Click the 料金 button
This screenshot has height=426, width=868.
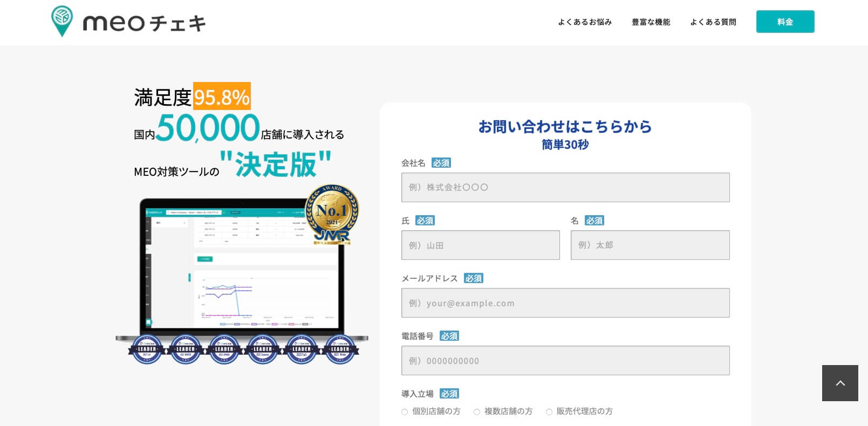(x=785, y=22)
